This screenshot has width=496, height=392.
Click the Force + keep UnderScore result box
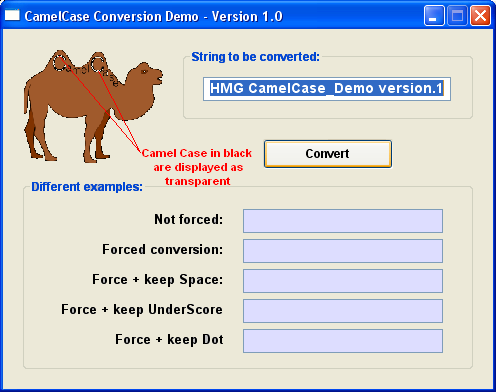tap(343, 311)
